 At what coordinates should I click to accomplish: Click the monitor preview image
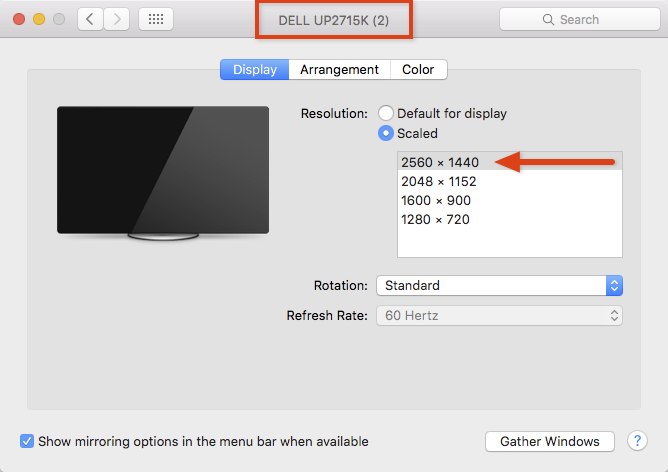coord(163,173)
